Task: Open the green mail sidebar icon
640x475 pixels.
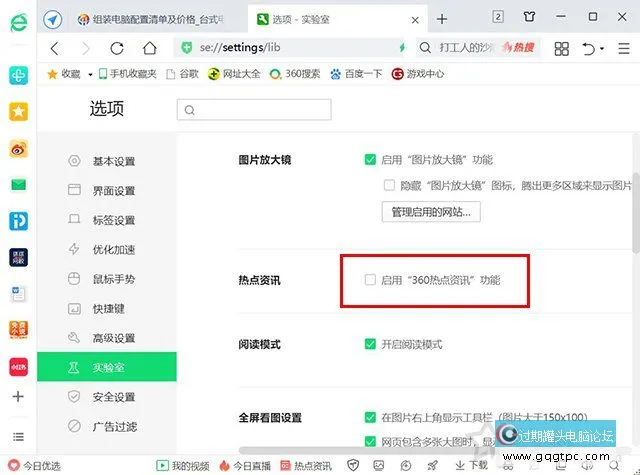Action: [x=18, y=185]
